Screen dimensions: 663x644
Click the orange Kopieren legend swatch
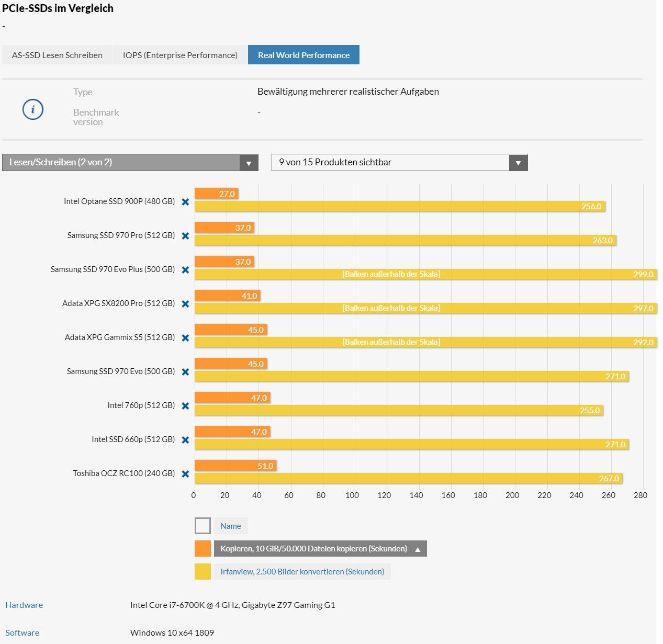203,548
